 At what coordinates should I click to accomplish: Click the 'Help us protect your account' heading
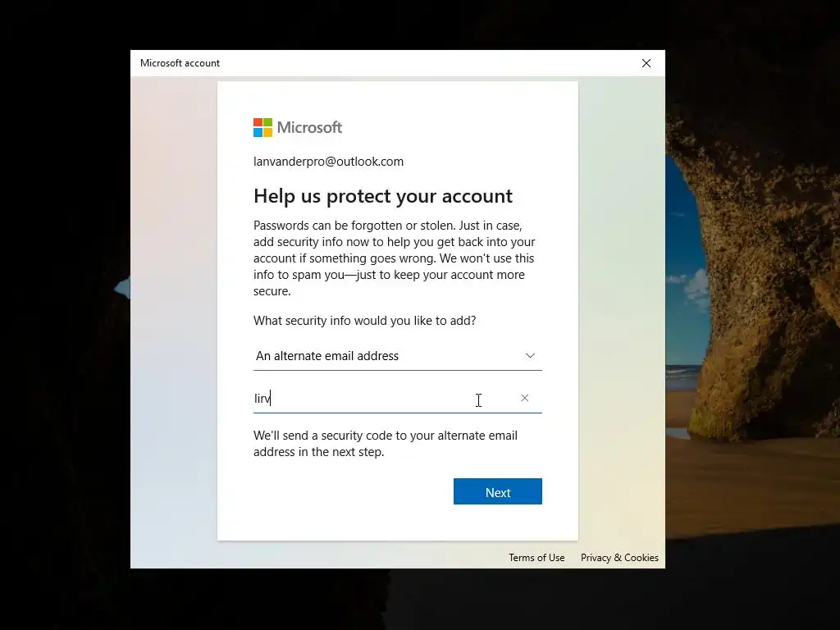tap(383, 196)
